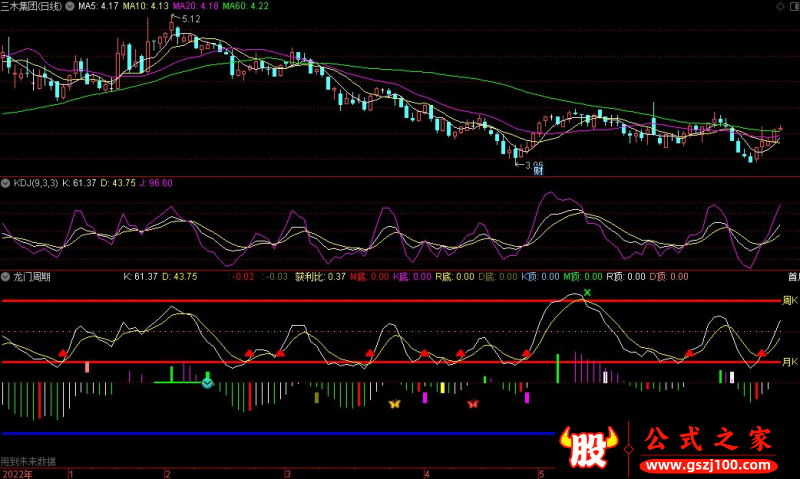The width and height of the screenshot is (800, 479).
Task: Click the last red up-arrow on the 月K line
Action: tap(762, 354)
